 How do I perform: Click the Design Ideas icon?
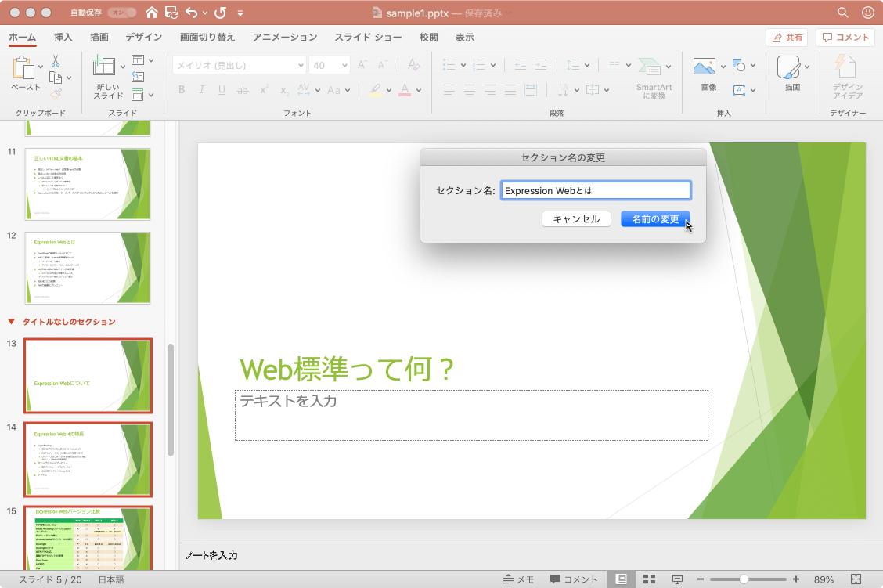(846, 67)
